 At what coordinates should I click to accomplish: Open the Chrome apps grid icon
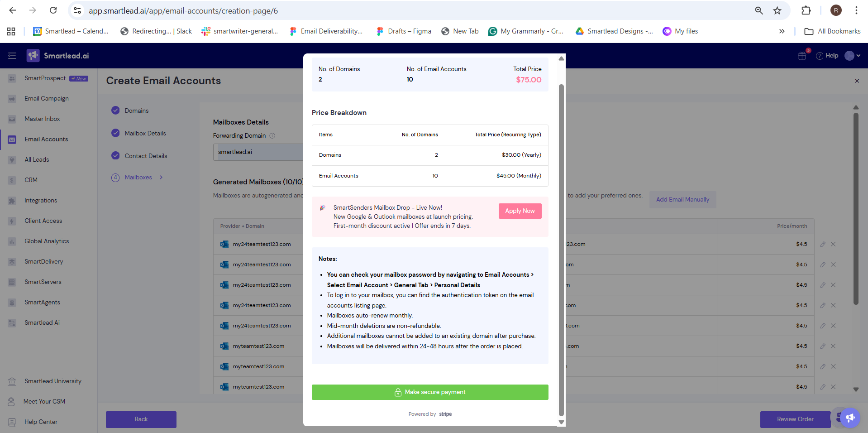[11, 31]
